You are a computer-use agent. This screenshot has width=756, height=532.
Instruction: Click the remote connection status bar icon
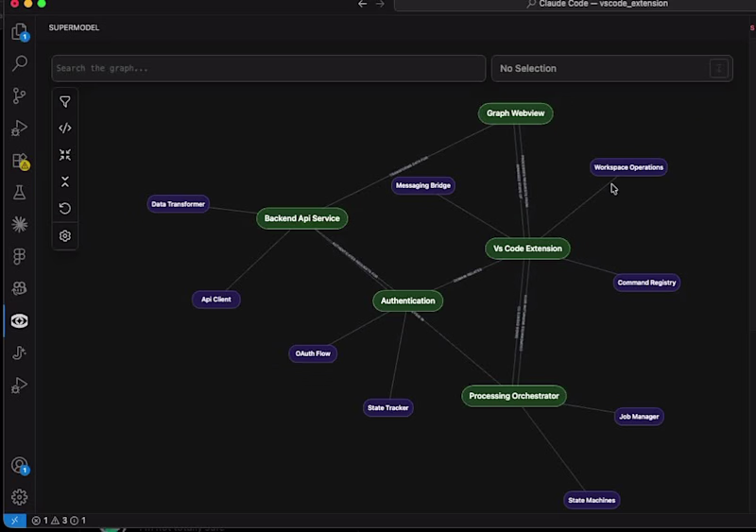pyautogui.click(x=15, y=521)
